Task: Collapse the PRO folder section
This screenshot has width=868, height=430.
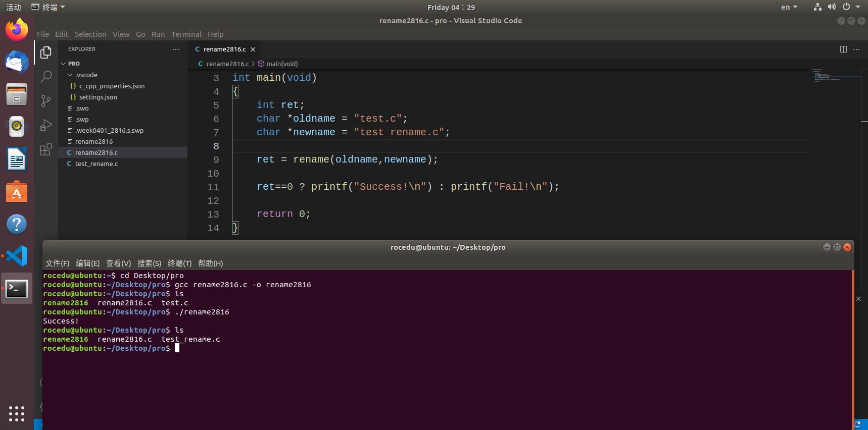Action: click(64, 64)
